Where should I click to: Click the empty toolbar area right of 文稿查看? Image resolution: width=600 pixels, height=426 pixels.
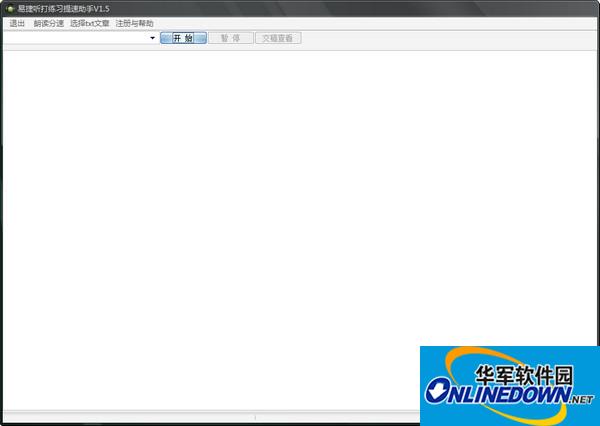pos(450,38)
